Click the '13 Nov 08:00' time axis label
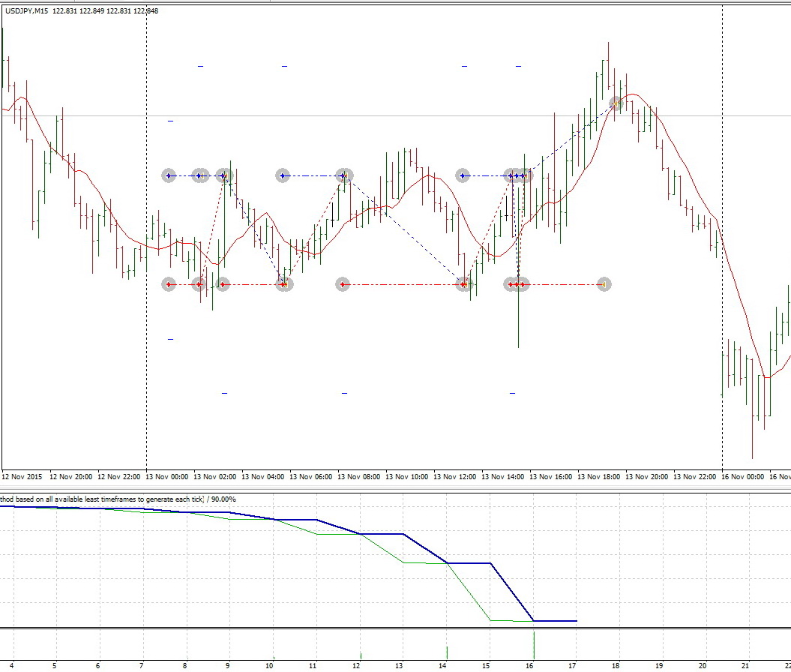 358,477
